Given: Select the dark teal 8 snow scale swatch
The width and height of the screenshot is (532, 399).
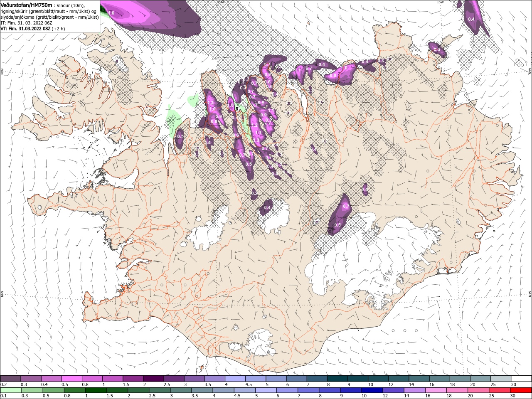Looking at the screenshot, I should click(x=338, y=378).
